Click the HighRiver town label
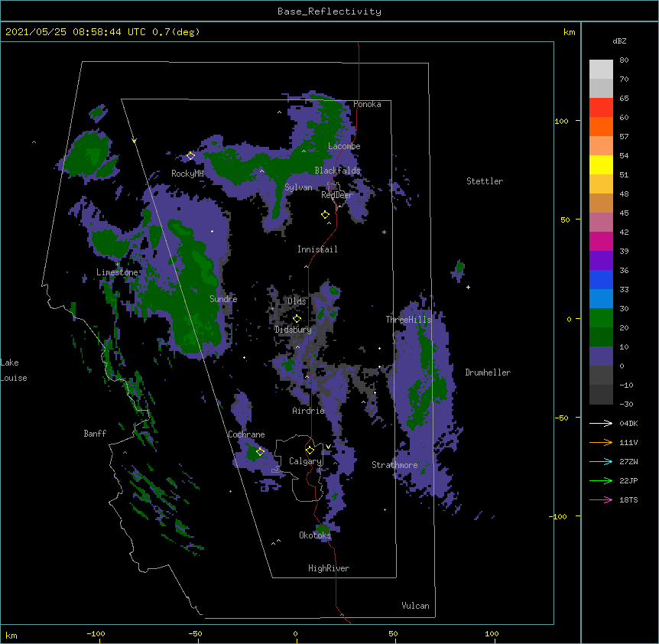 click(329, 568)
